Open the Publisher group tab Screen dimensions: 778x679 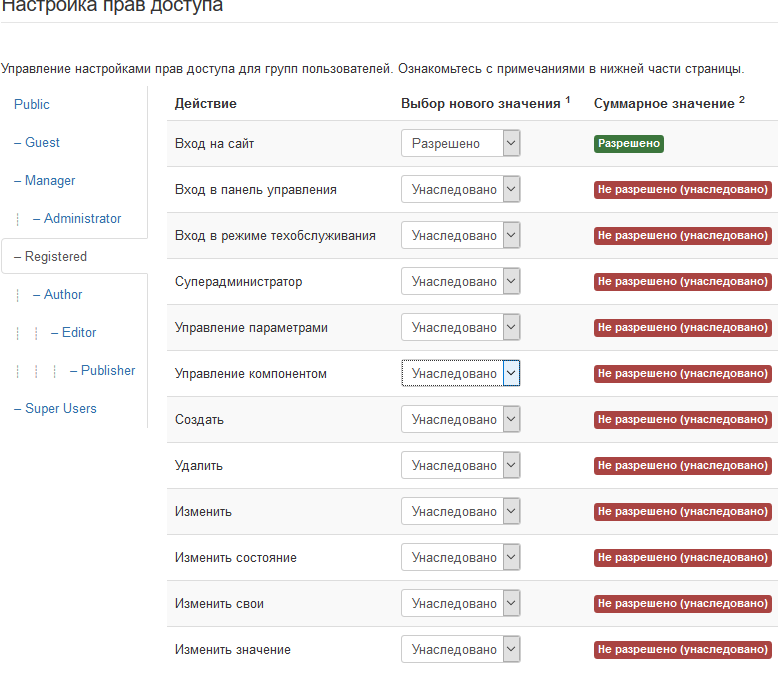[x=108, y=371]
